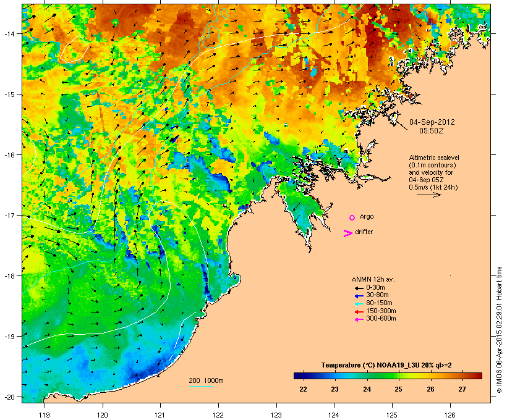The height and width of the screenshot is (420, 507).
Task: Click the '300-600m' depth label
Action: 381,319
